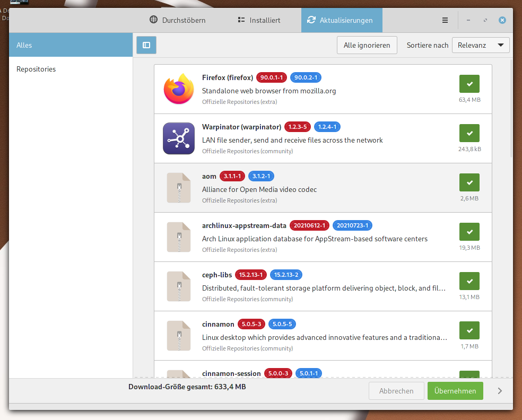Select Alles in the sidebar

tap(71, 45)
